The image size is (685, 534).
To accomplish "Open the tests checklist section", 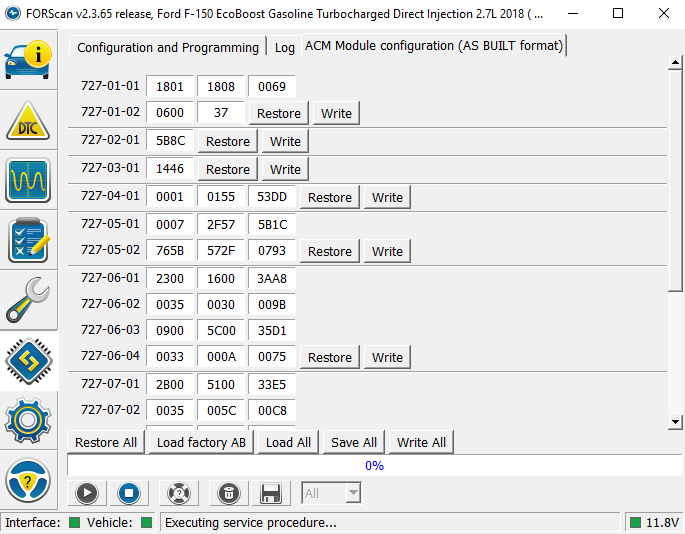I will (x=28, y=240).
